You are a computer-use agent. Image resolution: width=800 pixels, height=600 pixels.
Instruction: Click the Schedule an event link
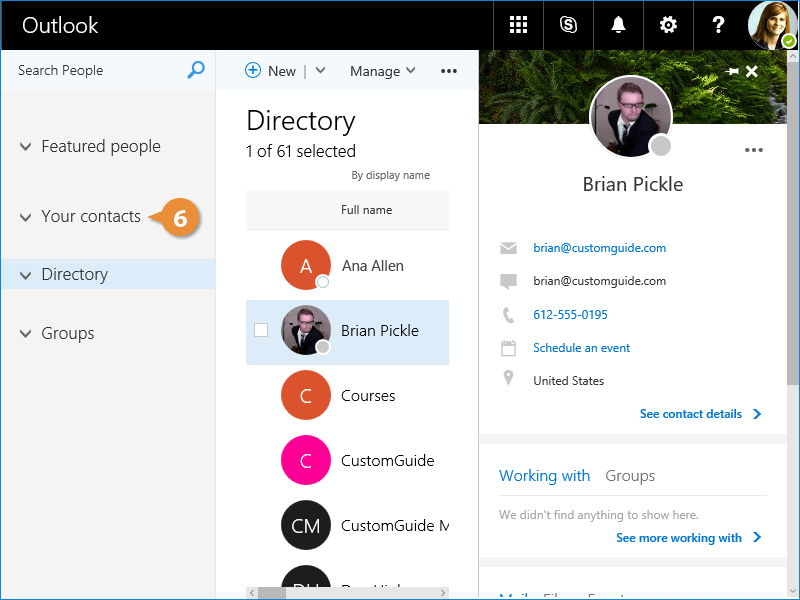click(x=581, y=348)
